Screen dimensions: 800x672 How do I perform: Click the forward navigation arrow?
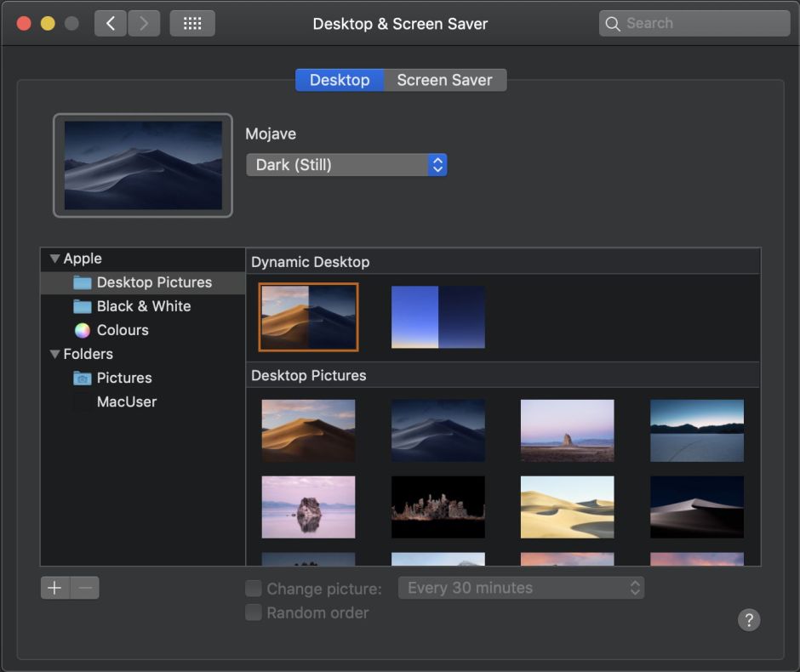144,23
